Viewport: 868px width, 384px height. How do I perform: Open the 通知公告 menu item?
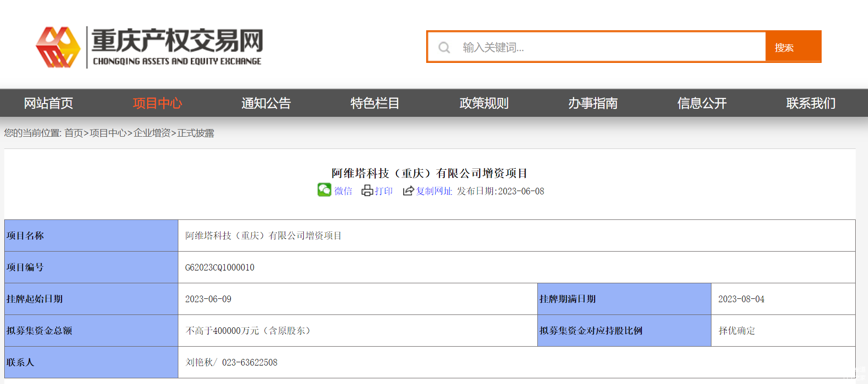[266, 103]
